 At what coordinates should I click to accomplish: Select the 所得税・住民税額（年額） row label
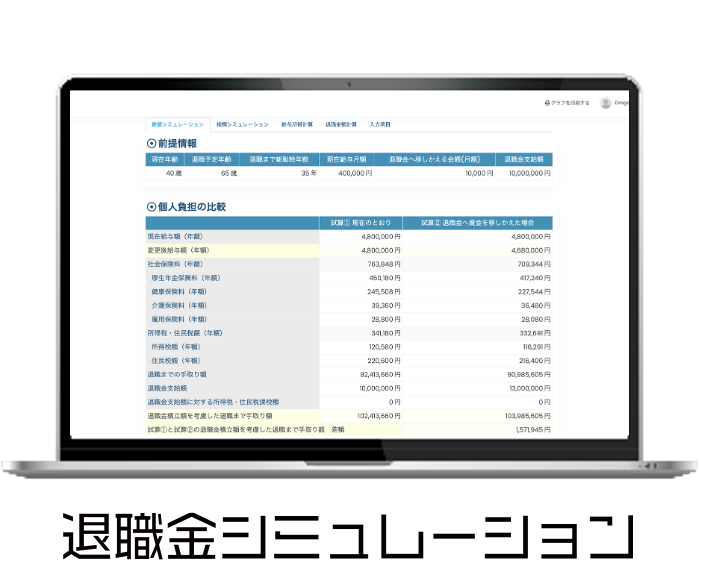coord(184,332)
